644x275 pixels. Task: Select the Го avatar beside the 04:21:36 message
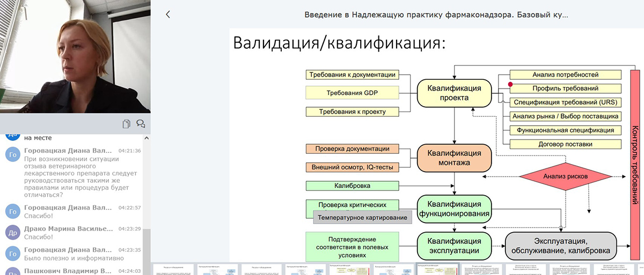pos(13,154)
